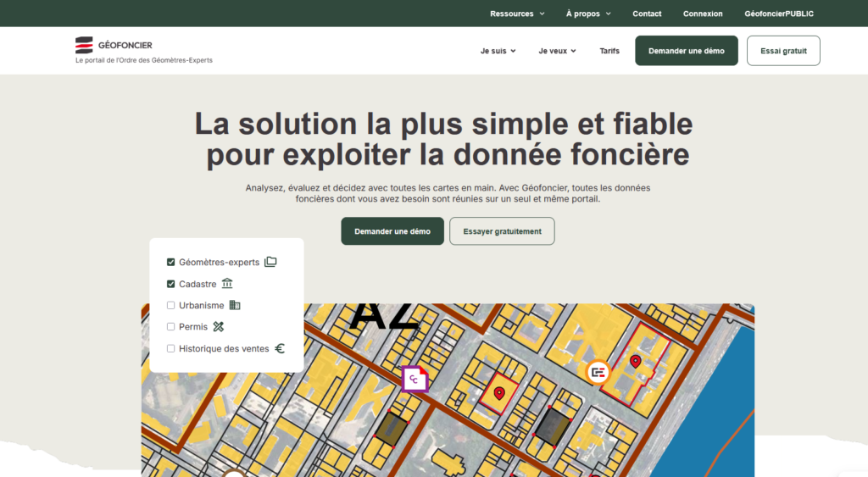Click the euro icon beside Historique des ventes
Screen dimensions: 868x477
coord(280,348)
